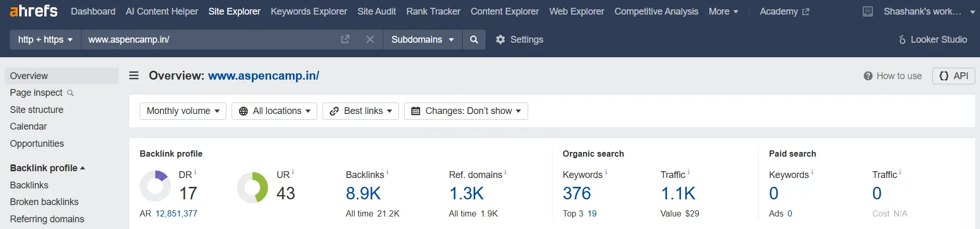980x229 pixels.
Task: Click Top 3 keywords value 19
Action: 592,213
